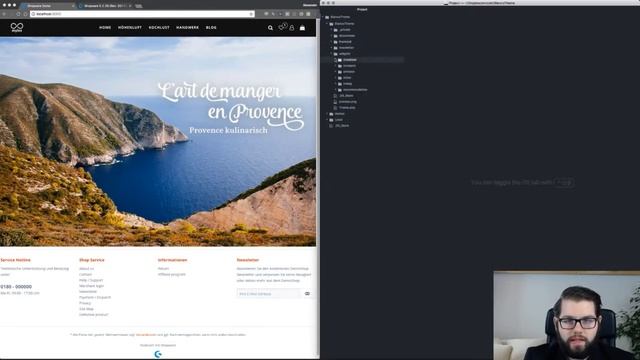Select the Theme.php file row

click(362, 108)
